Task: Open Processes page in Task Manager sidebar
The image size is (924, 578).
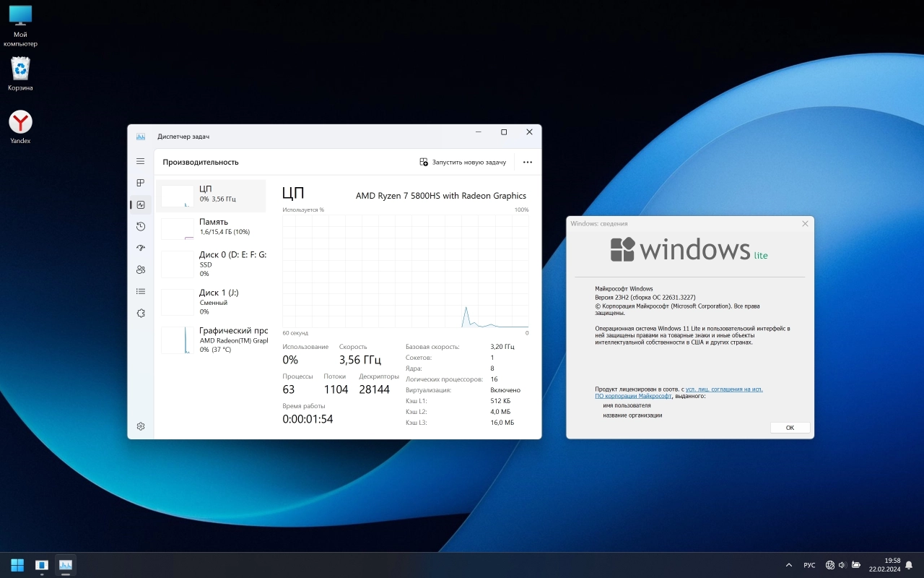Action: (140, 183)
